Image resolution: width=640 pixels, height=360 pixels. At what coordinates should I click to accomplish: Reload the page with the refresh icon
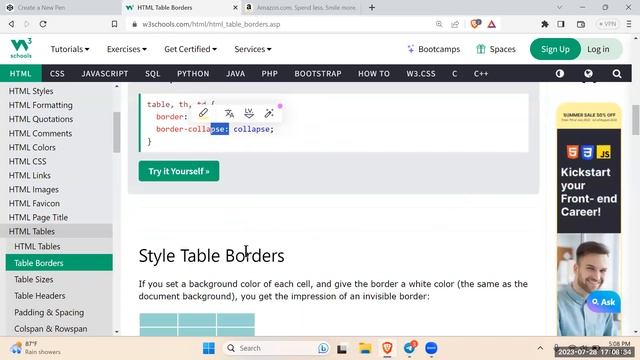[x=43, y=24]
